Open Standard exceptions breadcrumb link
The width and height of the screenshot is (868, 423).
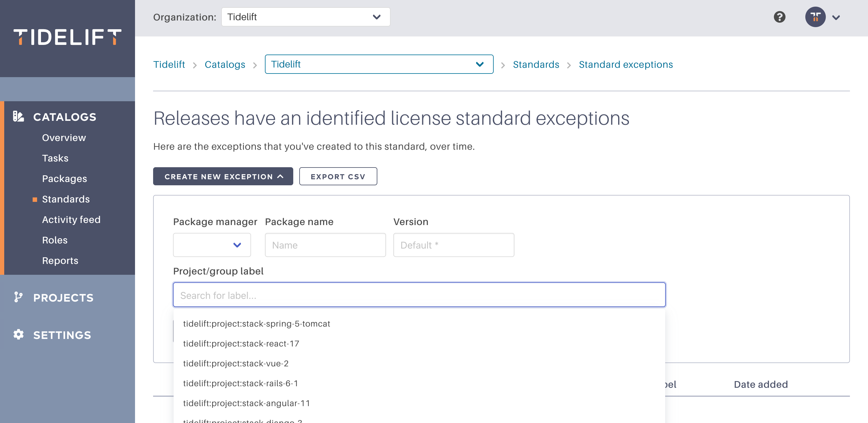(x=626, y=64)
